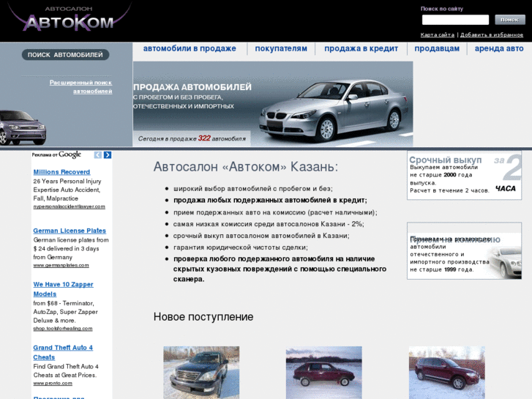Open the Карта сайта link
This screenshot has height=399, width=532.
coord(437,34)
